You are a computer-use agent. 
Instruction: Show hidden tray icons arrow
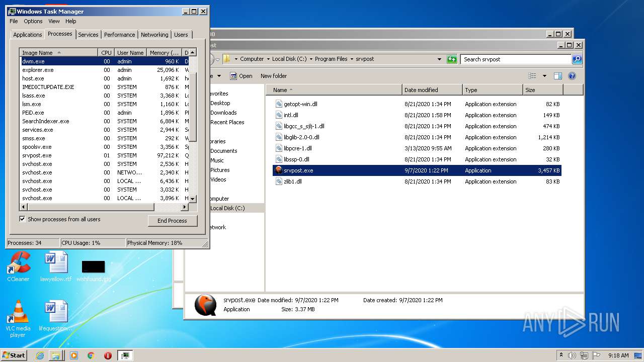(561, 355)
